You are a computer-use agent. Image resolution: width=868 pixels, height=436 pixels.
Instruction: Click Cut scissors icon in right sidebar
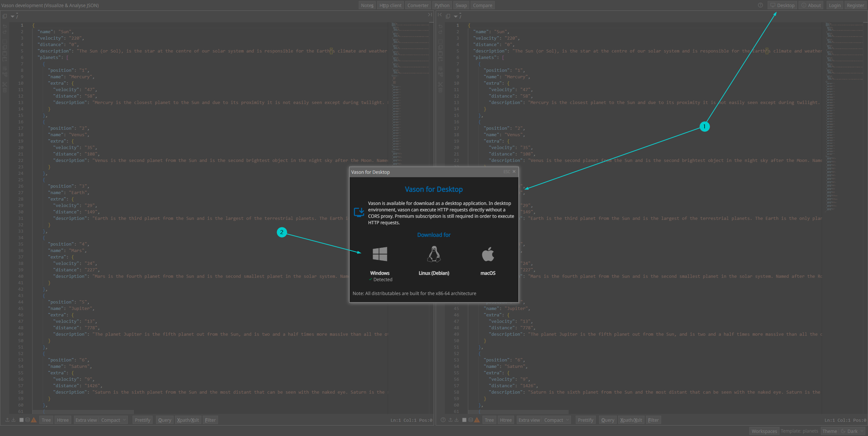coord(440,84)
